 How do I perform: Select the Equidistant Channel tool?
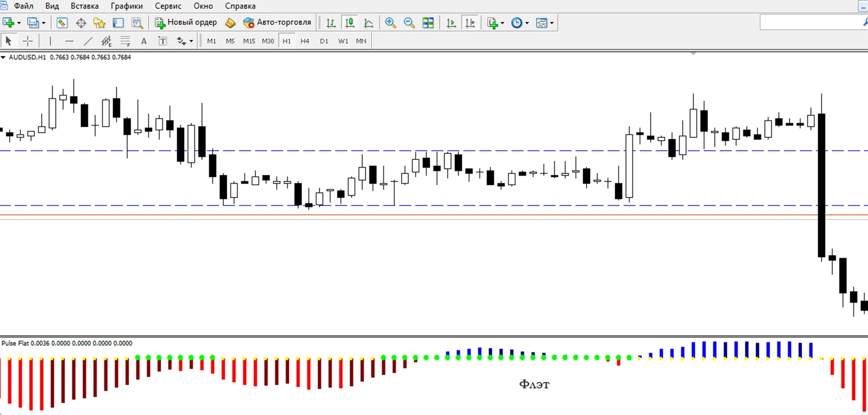(106, 41)
